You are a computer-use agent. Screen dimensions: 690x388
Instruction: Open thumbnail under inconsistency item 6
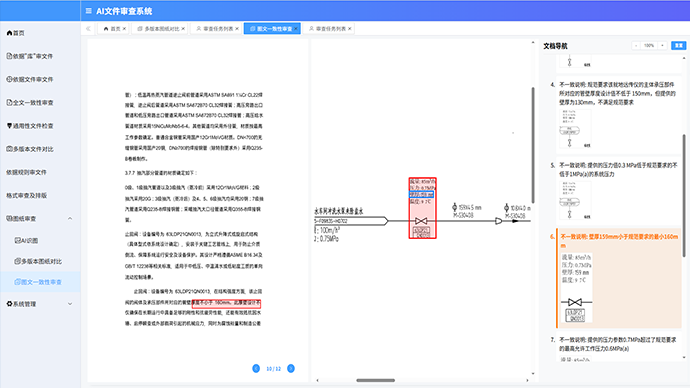[x=576, y=287]
